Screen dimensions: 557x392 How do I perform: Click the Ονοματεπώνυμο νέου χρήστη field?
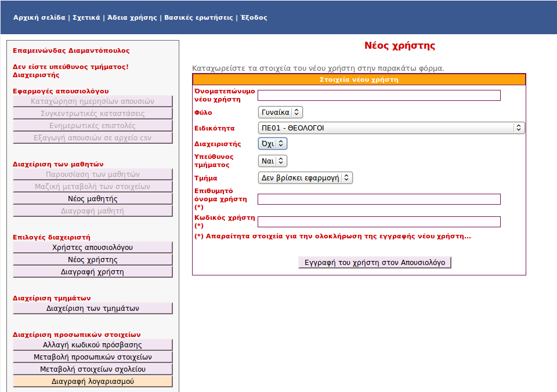(379, 95)
